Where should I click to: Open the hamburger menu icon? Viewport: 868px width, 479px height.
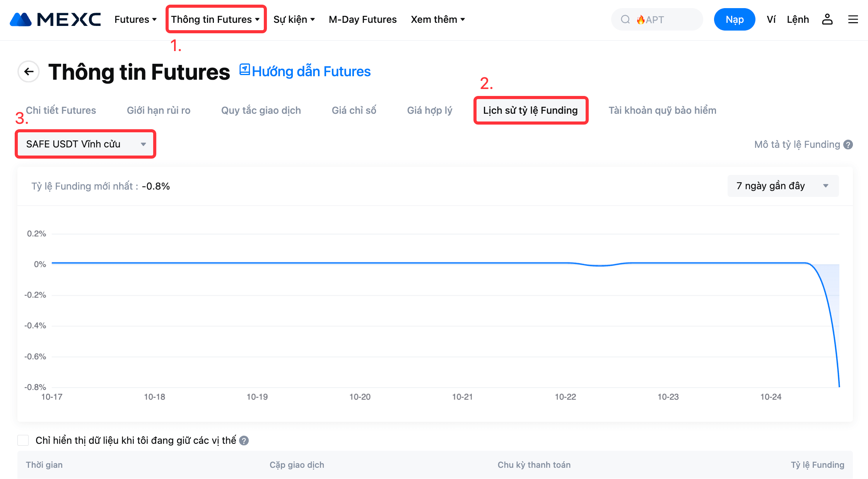[853, 19]
